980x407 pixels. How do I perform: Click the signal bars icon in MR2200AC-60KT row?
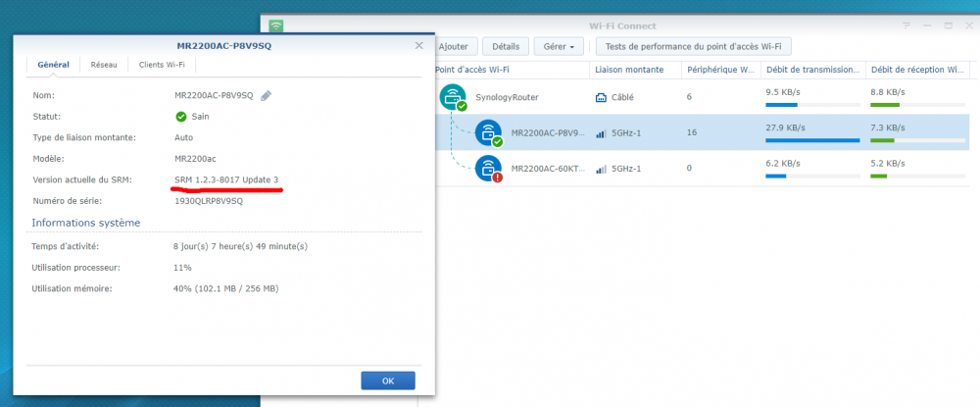[601, 169]
